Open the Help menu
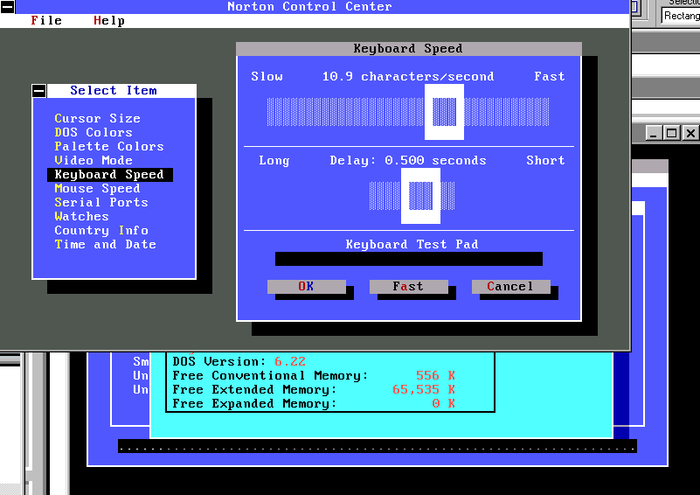This screenshot has height=495, width=700. 109,21
